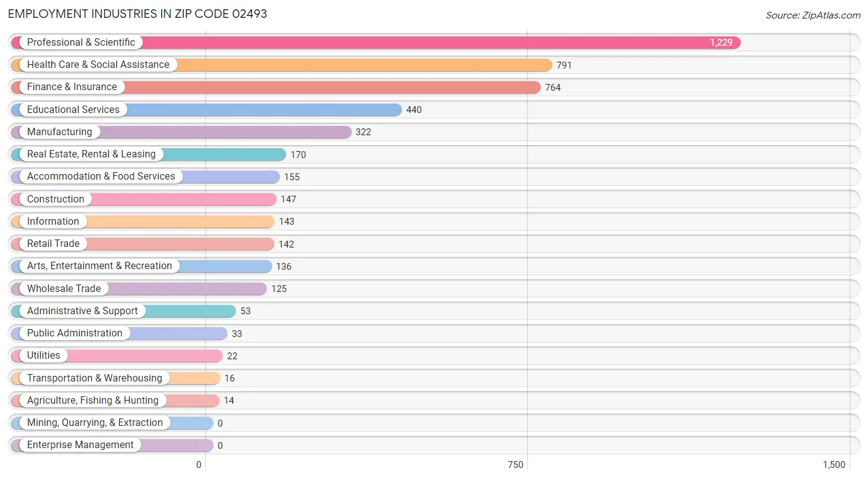Click Agriculture, Fishing & Hunting label
The width and height of the screenshot is (868, 479).
(93, 401)
